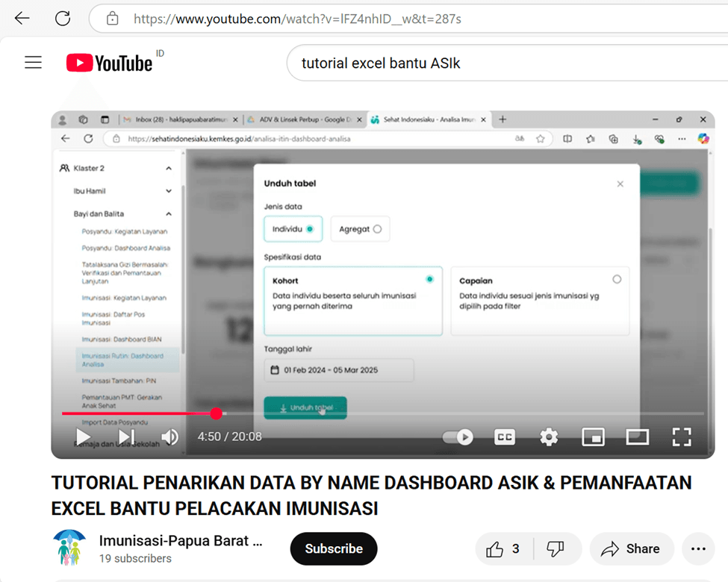Open inner browser collections icon
728x582 pixels.
(613, 139)
